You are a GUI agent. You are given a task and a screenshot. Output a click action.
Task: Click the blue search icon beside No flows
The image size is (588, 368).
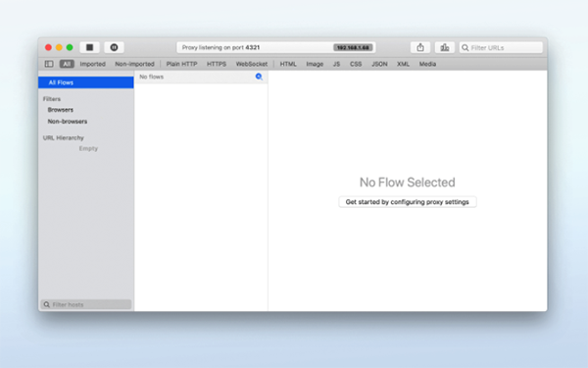pyautogui.click(x=259, y=77)
